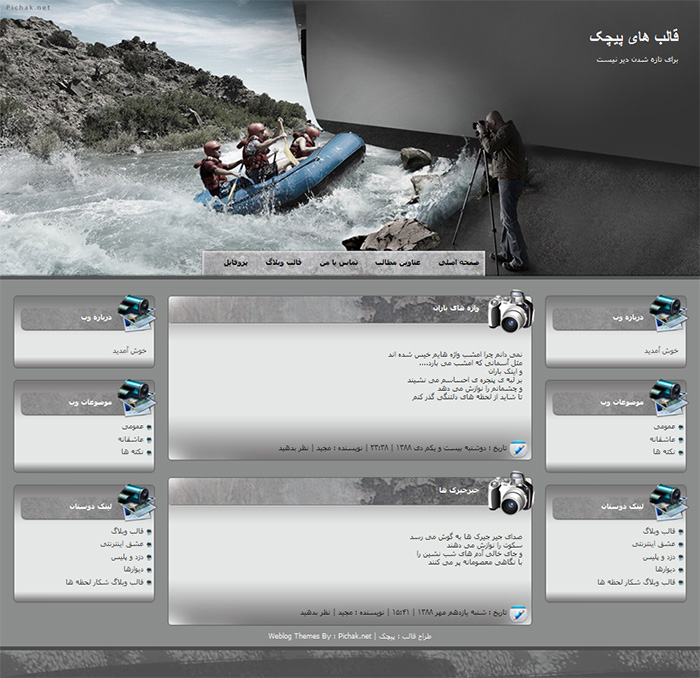Open عشق اینترنتی link in right sidebar
Image resolution: width=700 pixels, height=678 pixels.
[x=654, y=544]
